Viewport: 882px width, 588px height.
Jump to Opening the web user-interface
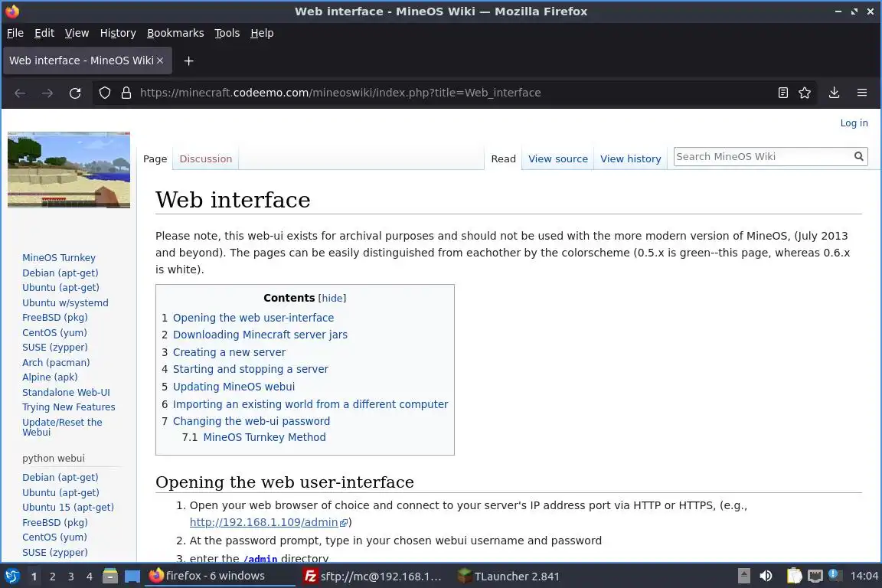point(253,318)
